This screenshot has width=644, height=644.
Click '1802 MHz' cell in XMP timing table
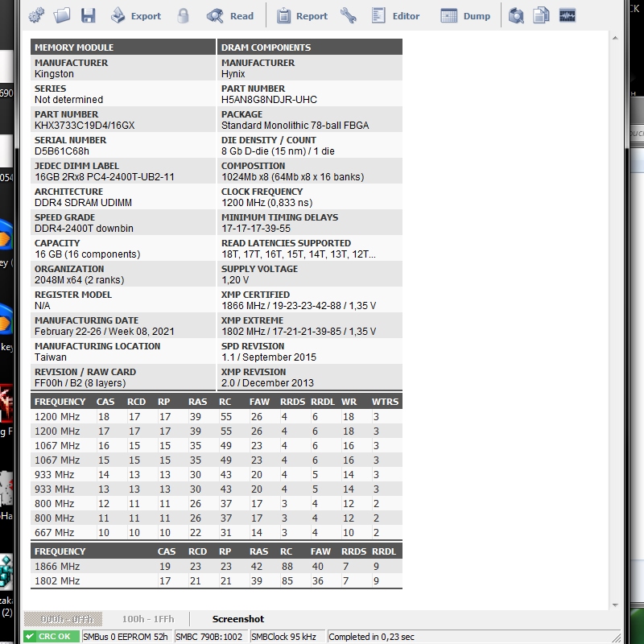(x=57, y=580)
